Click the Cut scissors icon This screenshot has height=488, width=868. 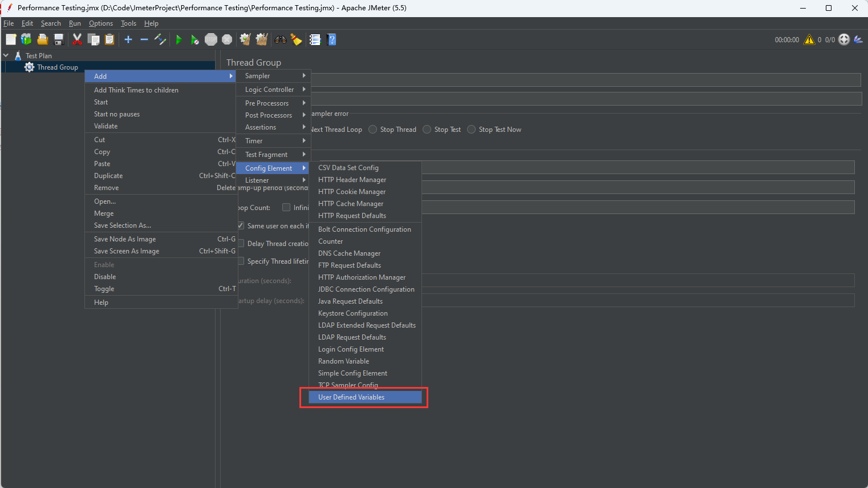[x=77, y=39]
